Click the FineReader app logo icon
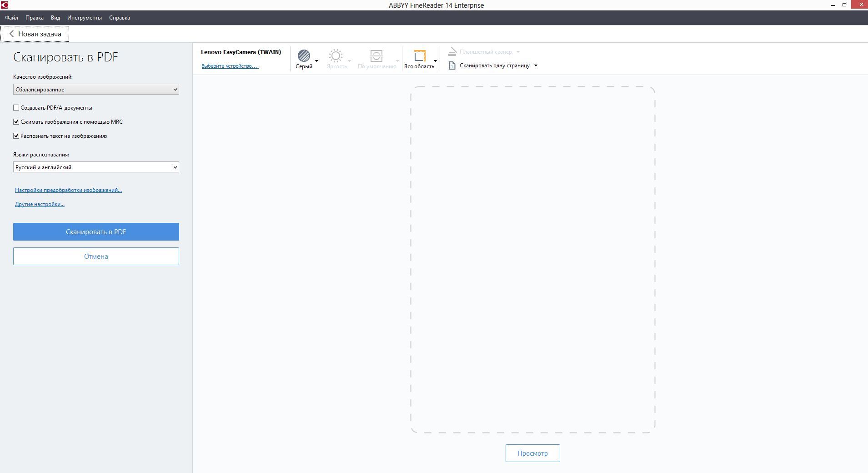868x473 pixels. click(x=5, y=5)
